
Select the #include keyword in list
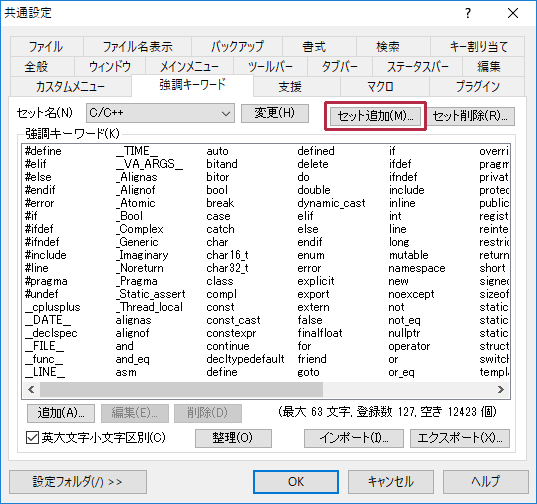click(46, 255)
